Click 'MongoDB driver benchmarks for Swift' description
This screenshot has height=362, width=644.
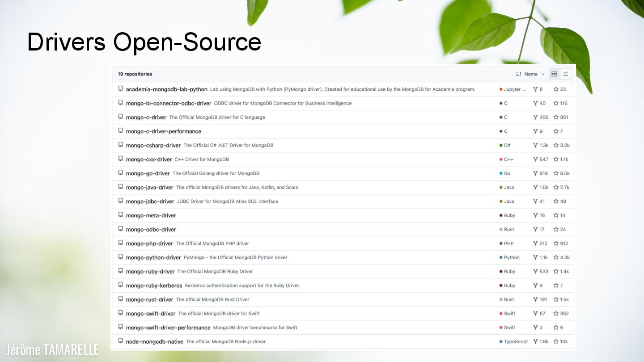click(x=255, y=328)
